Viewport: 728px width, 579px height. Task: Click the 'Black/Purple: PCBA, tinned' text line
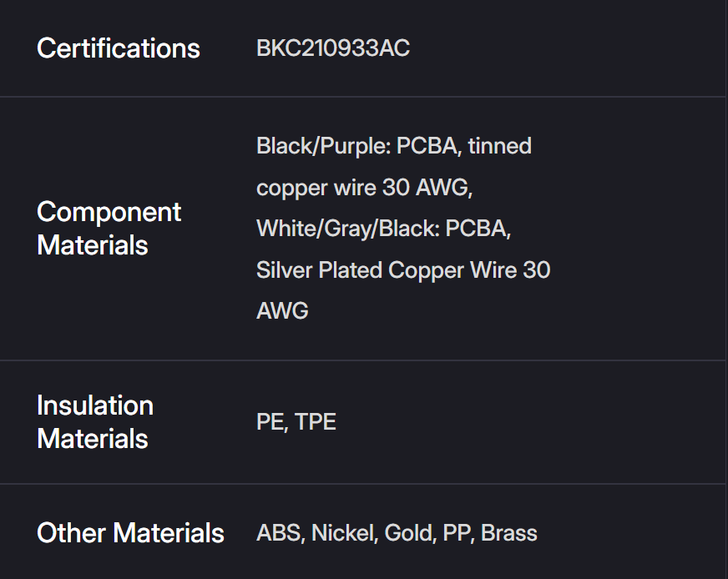(x=394, y=146)
